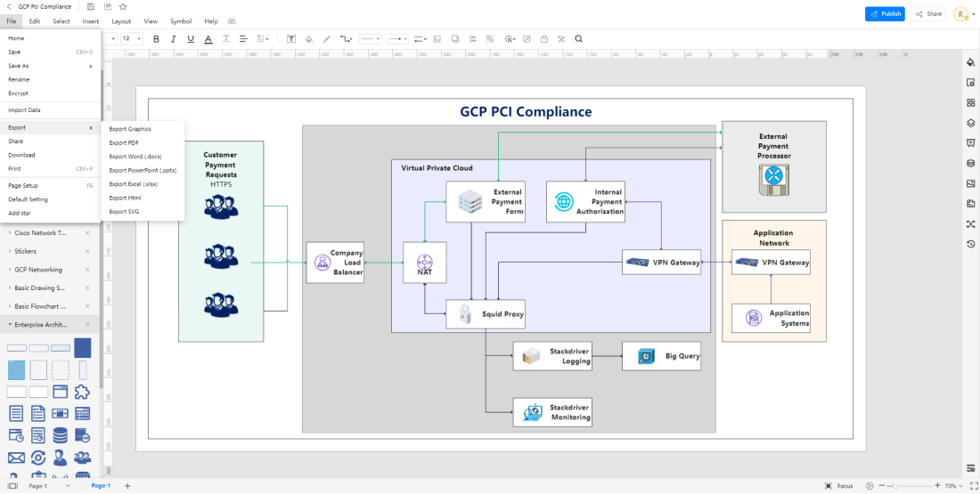This screenshot has height=494, width=980.
Task: Toggle italic formatting
Action: (173, 39)
